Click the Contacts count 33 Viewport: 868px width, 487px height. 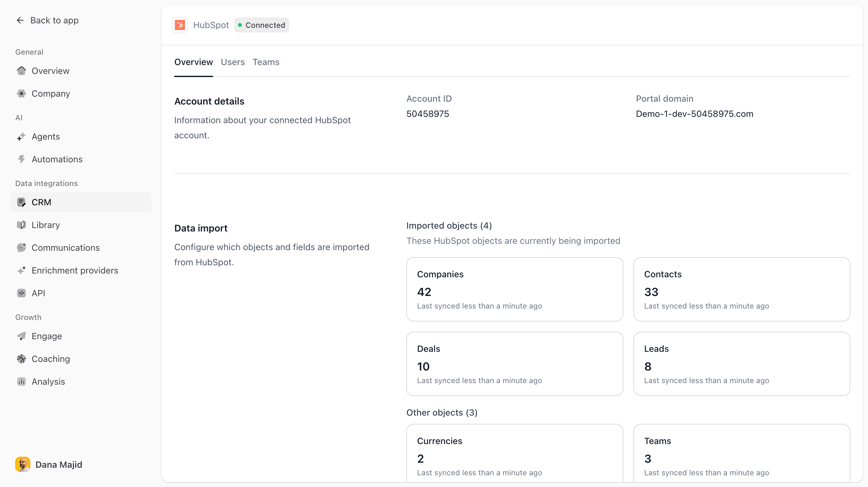click(x=651, y=292)
